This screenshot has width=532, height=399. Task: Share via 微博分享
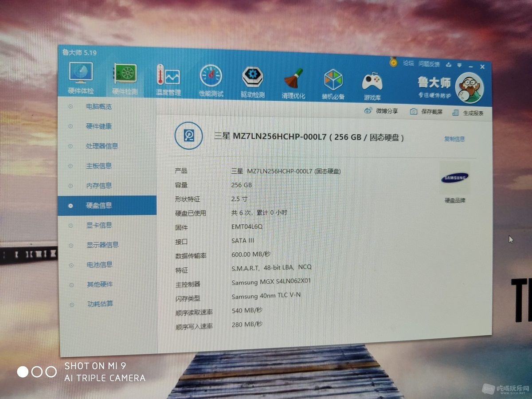[381, 111]
